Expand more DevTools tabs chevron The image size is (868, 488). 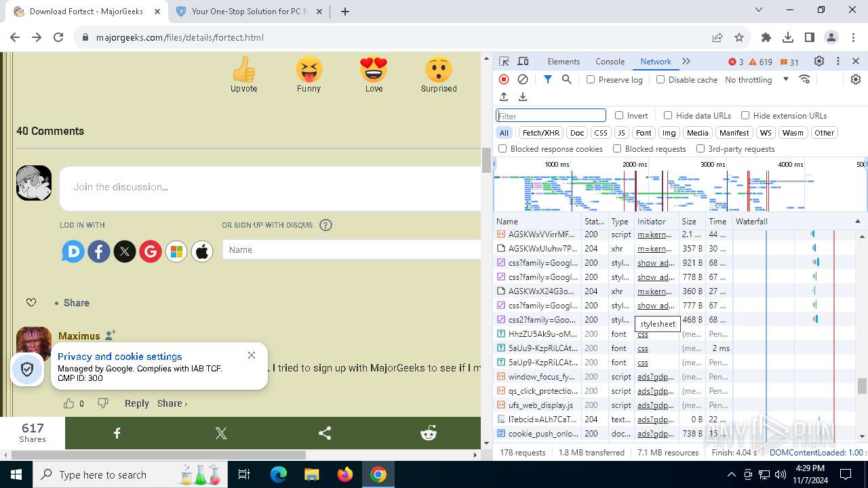[x=686, y=61]
